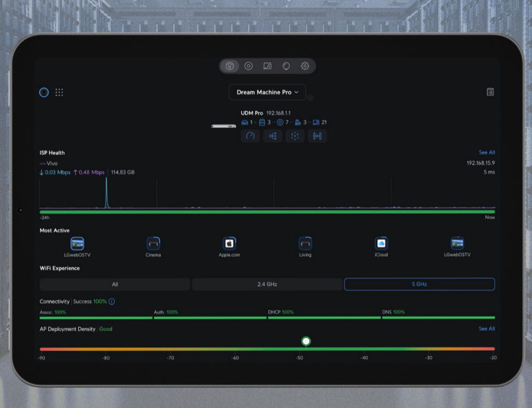Open the notes panel in the top right
The image size is (532, 408).
(x=489, y=92)
